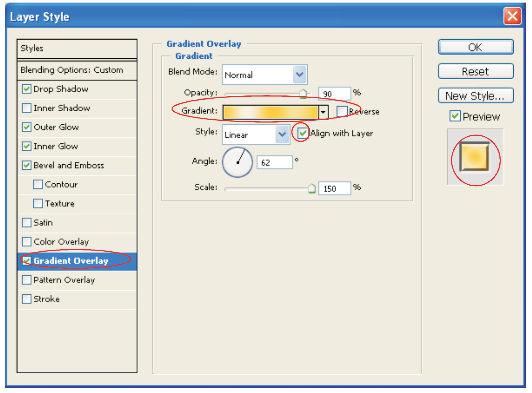Expand the Blend Mode dropdown
This screenshot has width=532, height=393.
pos(299,75)
